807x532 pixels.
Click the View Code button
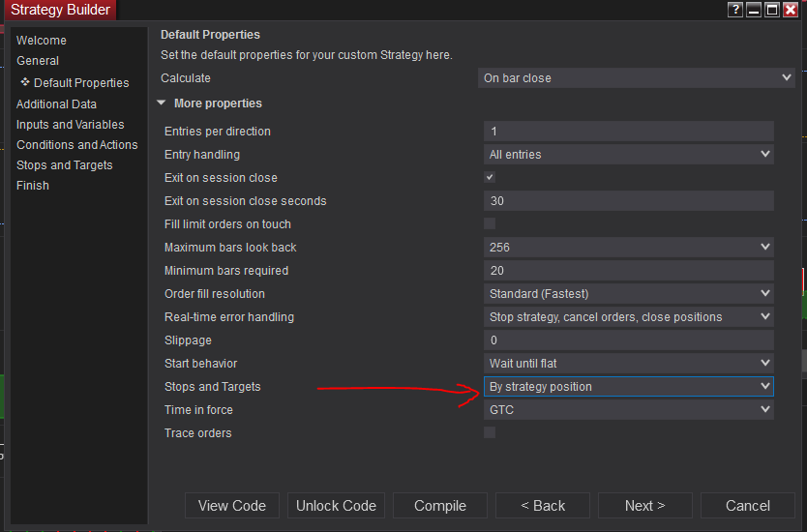[x=232, y=506]
